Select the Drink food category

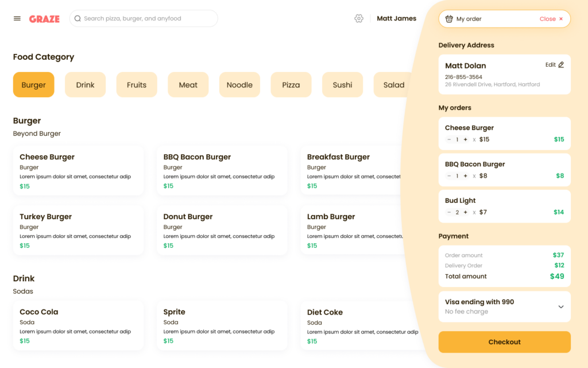click(x=85, y=85)
